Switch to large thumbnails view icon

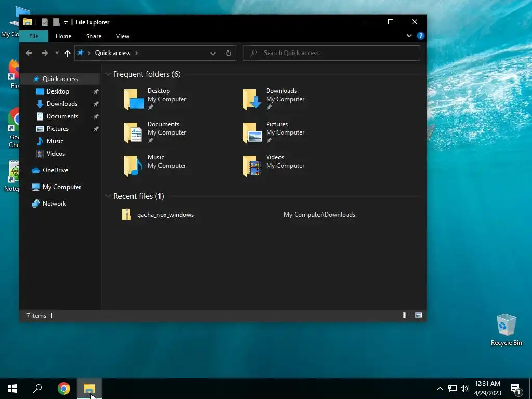[419, 315]
